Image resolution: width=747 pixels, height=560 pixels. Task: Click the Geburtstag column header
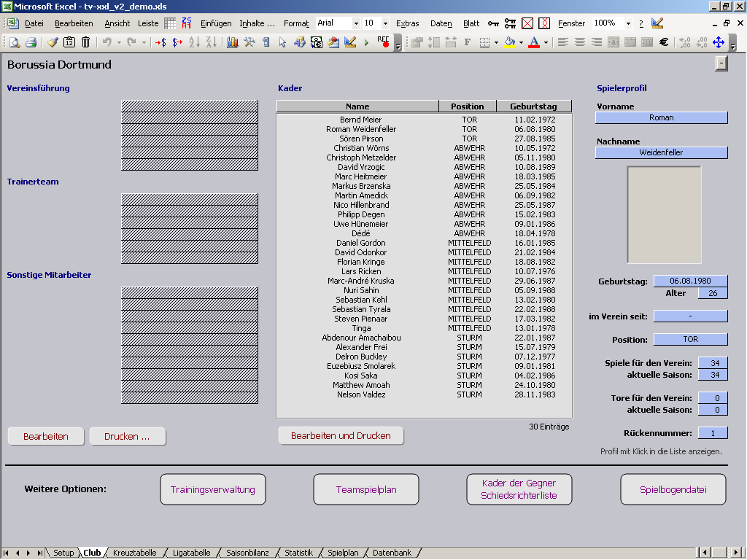click(533, 106)
